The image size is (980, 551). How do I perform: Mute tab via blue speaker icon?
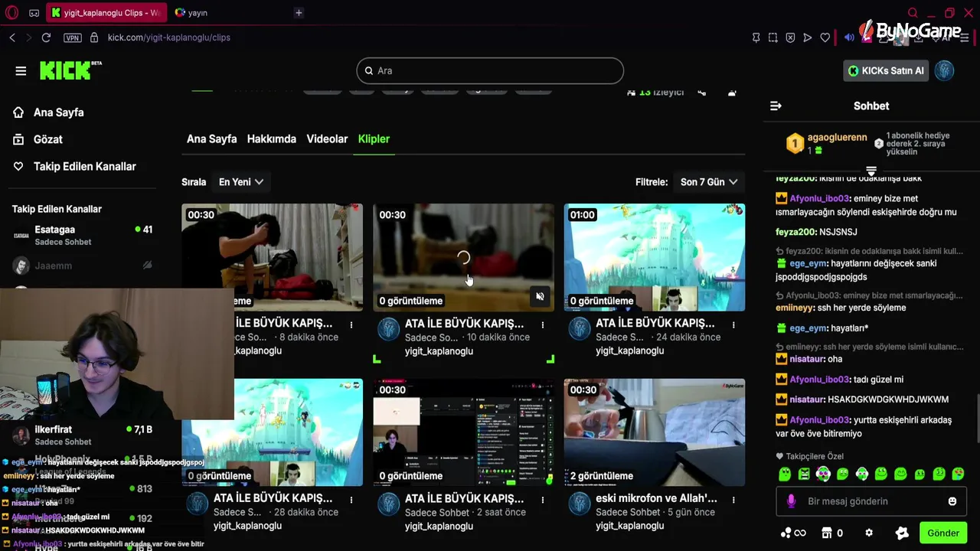849,37
